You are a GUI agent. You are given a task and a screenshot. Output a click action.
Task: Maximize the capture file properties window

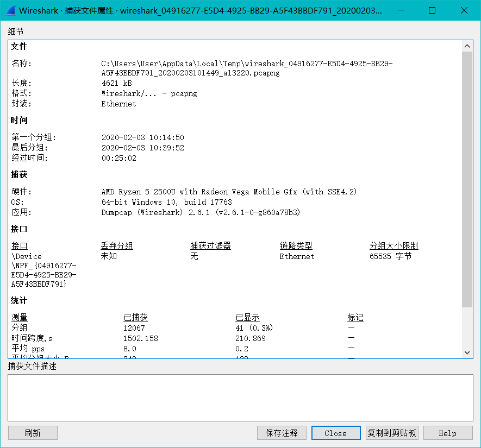click(432, 10)
